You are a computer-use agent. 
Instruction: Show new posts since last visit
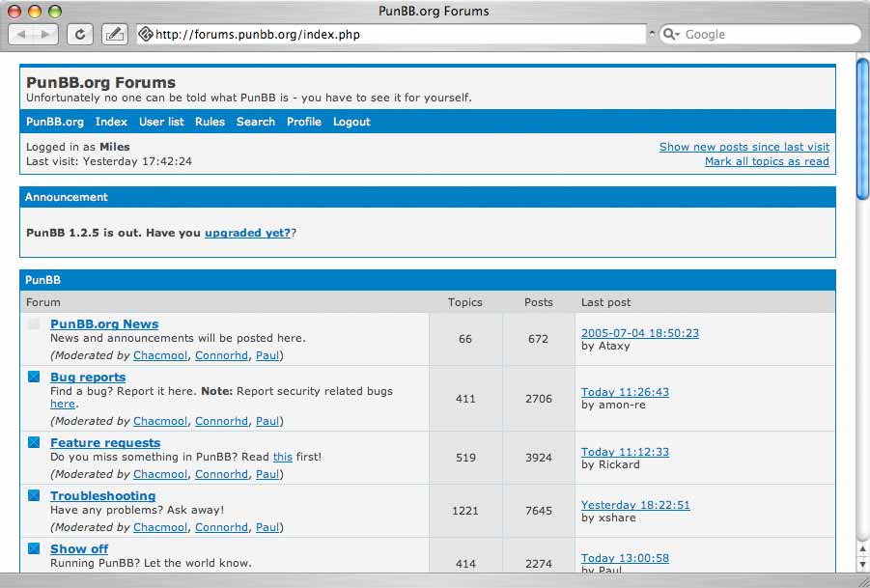point(744,147)
